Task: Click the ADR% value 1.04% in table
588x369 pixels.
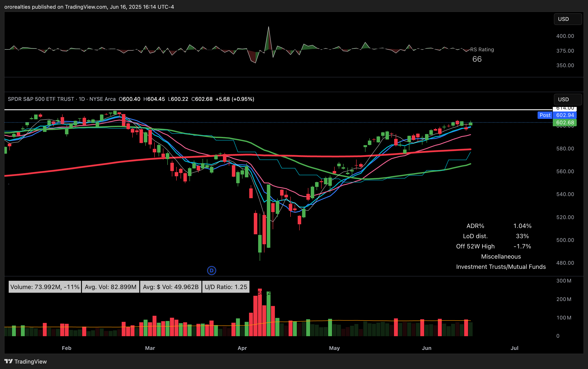Action: click(x=522, y=226)
